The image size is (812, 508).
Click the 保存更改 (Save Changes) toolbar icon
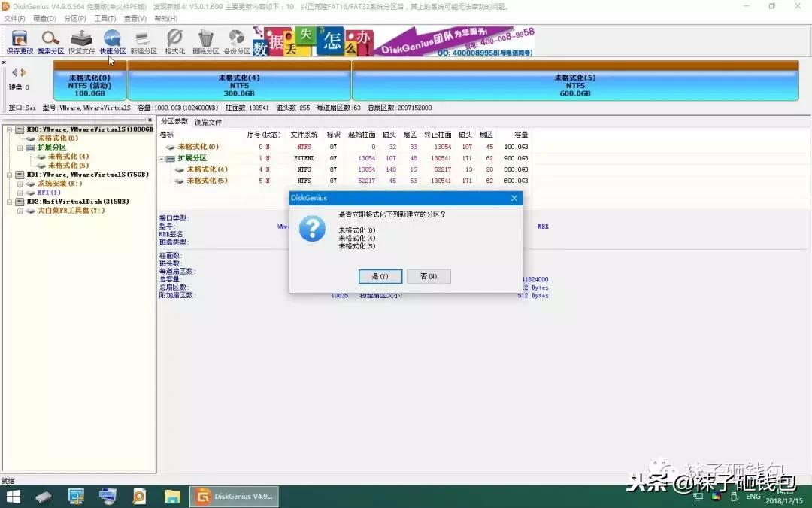(18, 41)
